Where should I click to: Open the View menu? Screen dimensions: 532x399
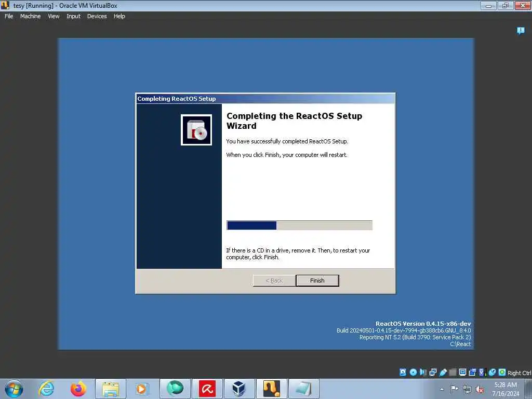click(54, 16)
